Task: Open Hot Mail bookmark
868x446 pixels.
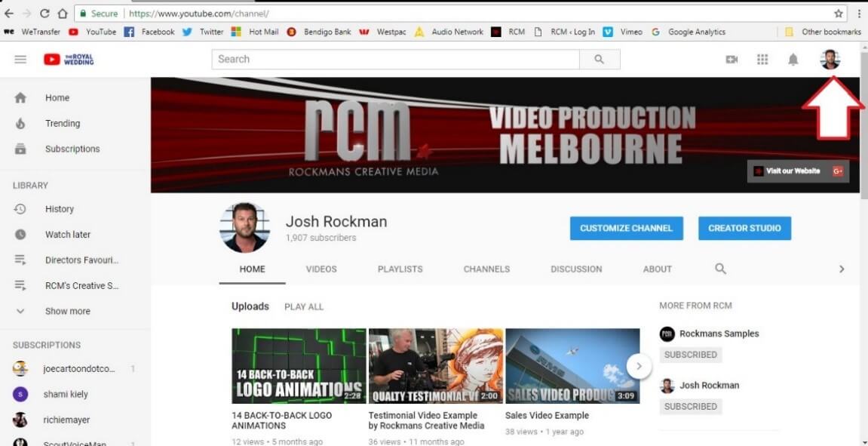Action: click(x=255, y=32)
